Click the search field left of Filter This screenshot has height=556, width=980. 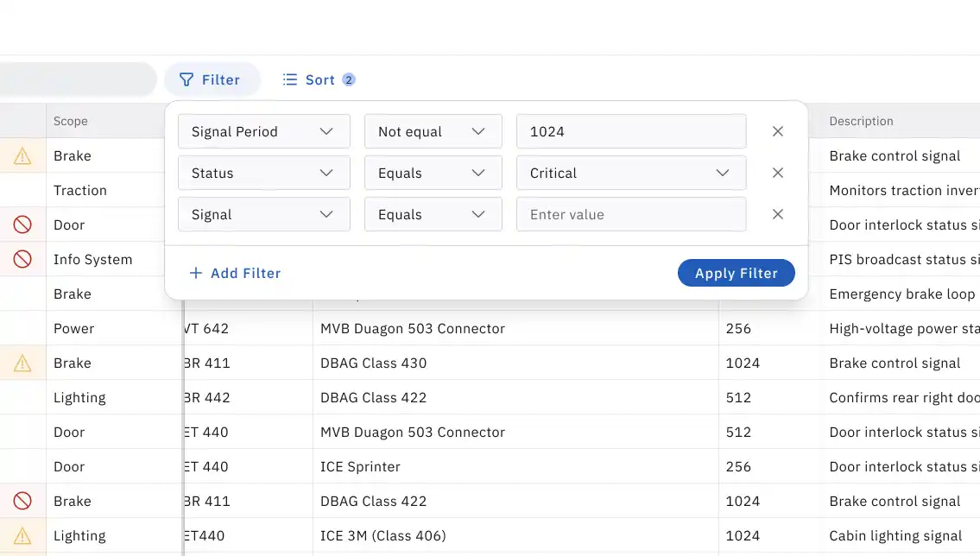coord(78,79)
